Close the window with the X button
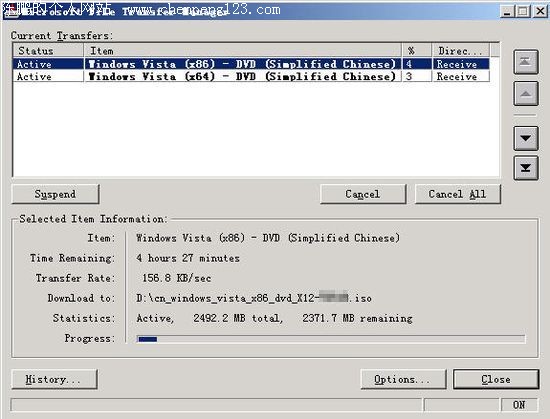Image resolution: width=550 pixels, height=419 pixels. point(540,12)
